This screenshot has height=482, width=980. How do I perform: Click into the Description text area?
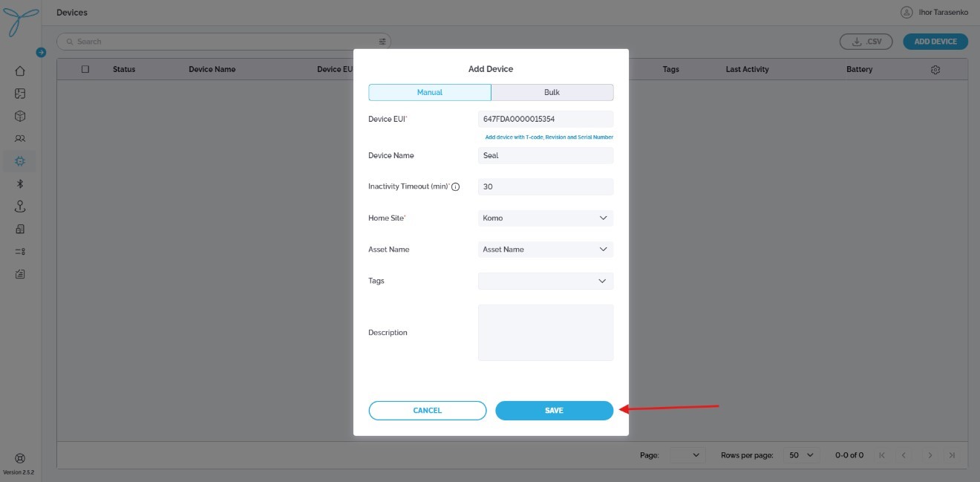pyautogui.click(x=546, y=333)
